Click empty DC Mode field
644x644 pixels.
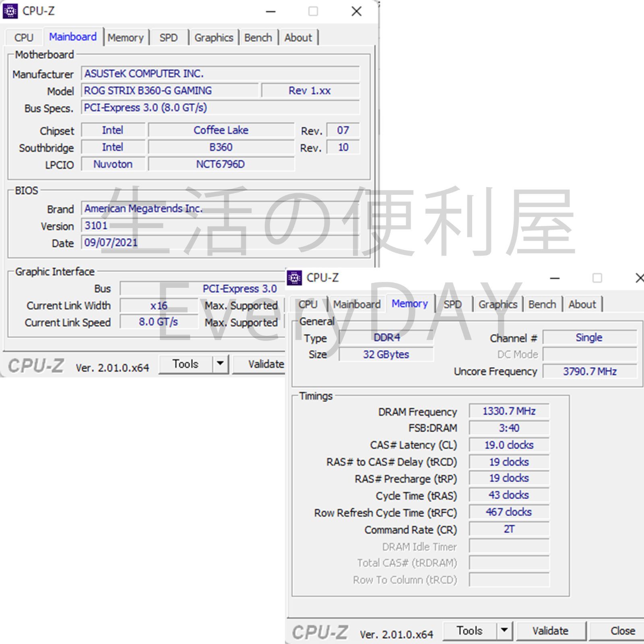tap(590, 354)
